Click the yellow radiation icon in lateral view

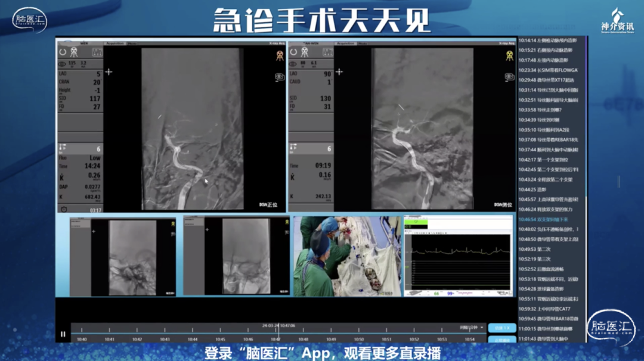click(510, 55)
